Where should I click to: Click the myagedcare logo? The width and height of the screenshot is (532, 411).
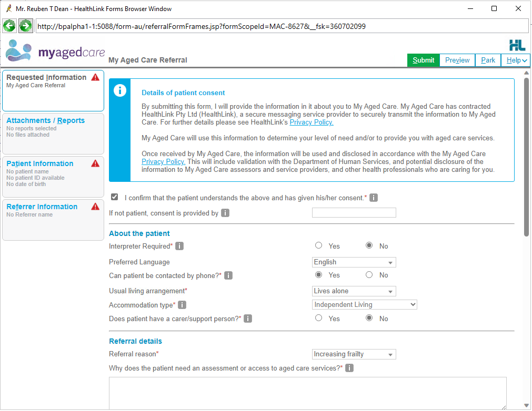pos(55,51)
